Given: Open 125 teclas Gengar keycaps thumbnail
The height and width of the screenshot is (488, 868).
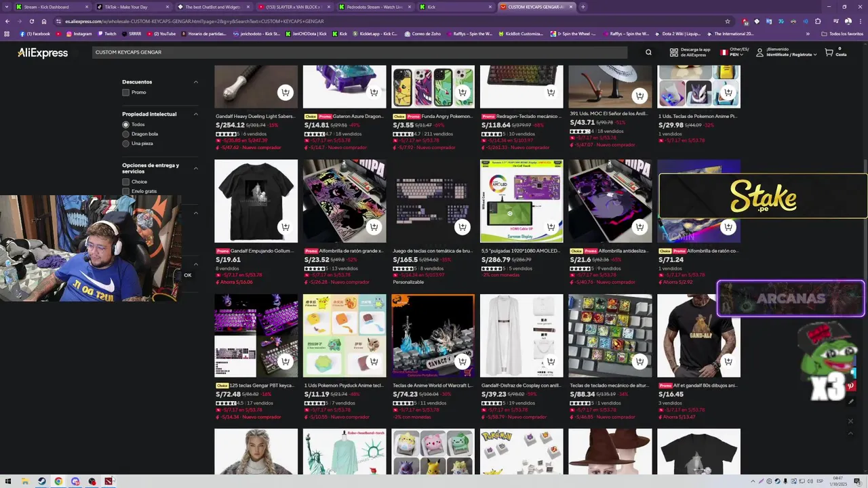Looking at the screenshot, I should pyautogui.click(x=256, y=335).
